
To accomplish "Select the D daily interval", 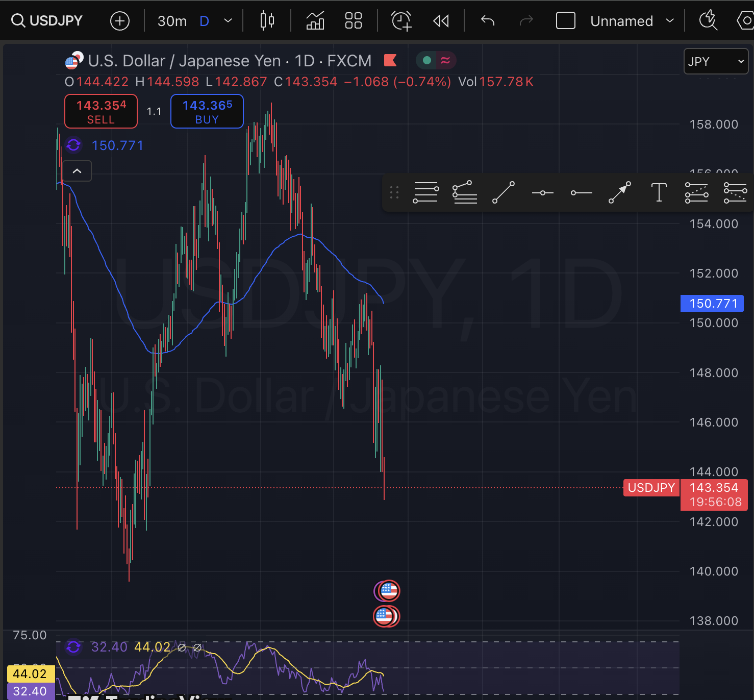I will point(204,21).
